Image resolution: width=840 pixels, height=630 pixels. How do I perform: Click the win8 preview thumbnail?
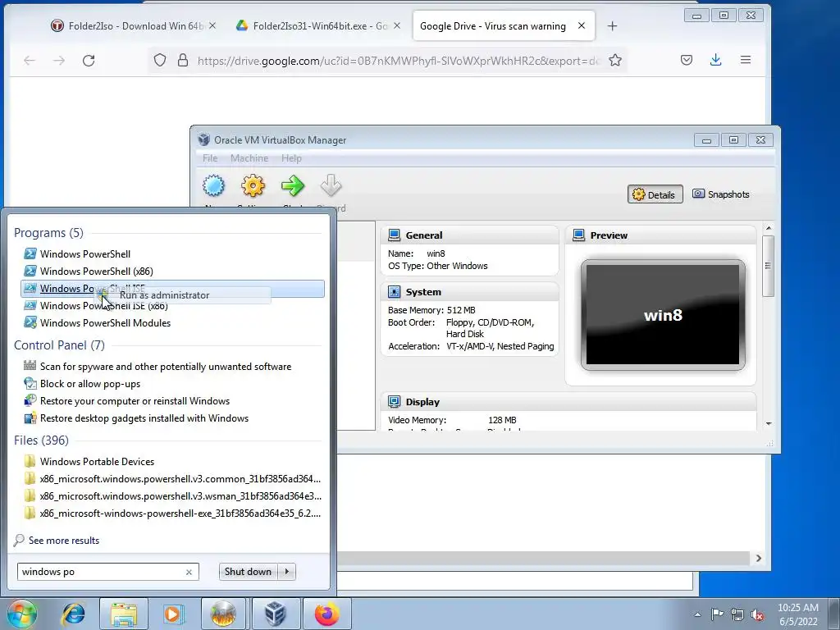tap(663, 314)
